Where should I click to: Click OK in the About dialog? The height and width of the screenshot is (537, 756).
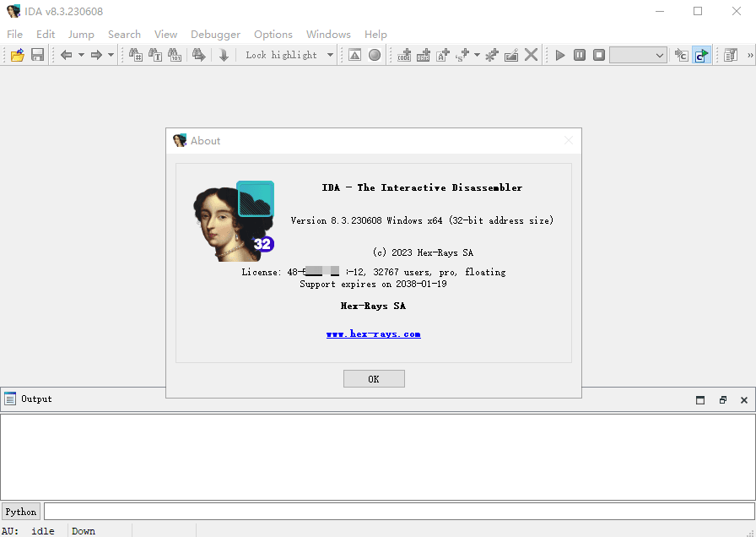[x=374, y=379]
